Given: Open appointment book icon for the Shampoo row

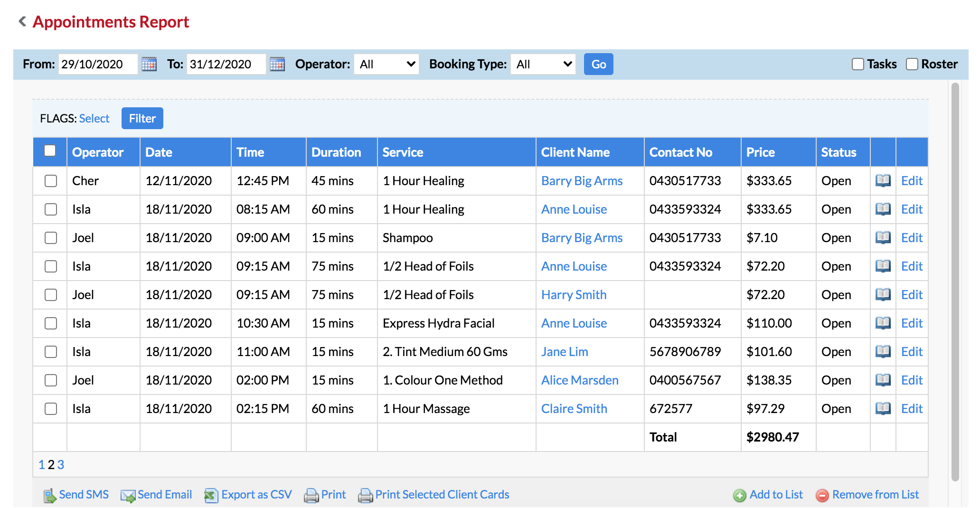Looking at the screenshot, I should point(883,238).
